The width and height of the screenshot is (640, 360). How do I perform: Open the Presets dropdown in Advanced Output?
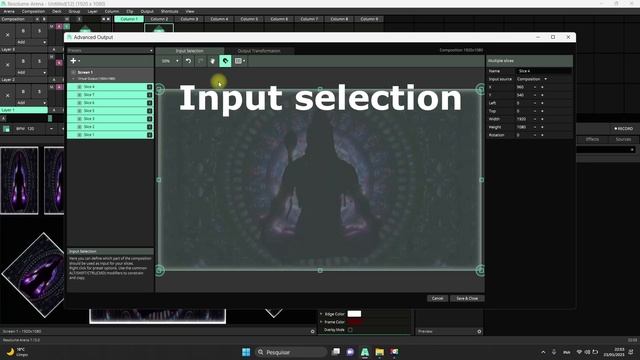[110, 51]
